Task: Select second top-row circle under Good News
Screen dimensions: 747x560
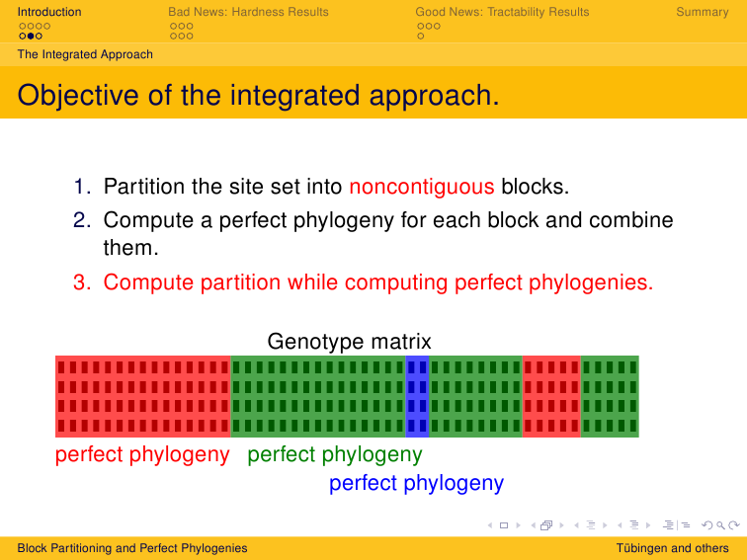Action: click(429, 27)
